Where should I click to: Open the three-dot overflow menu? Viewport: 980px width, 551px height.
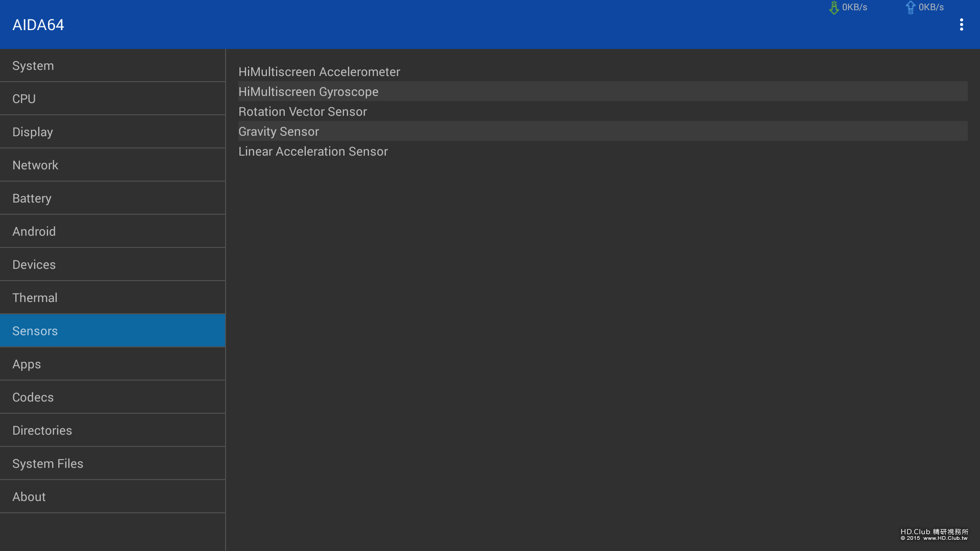pos(961,24)
